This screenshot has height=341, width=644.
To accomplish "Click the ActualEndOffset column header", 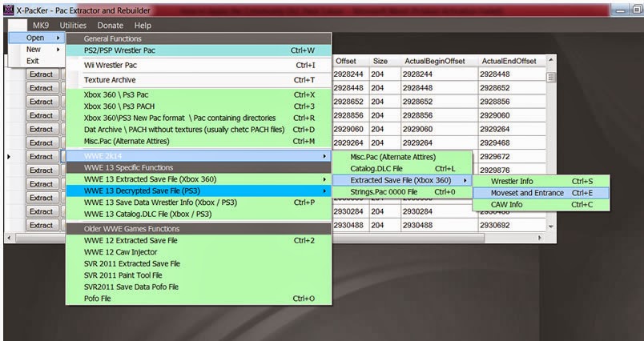I will tap(512, 61).
